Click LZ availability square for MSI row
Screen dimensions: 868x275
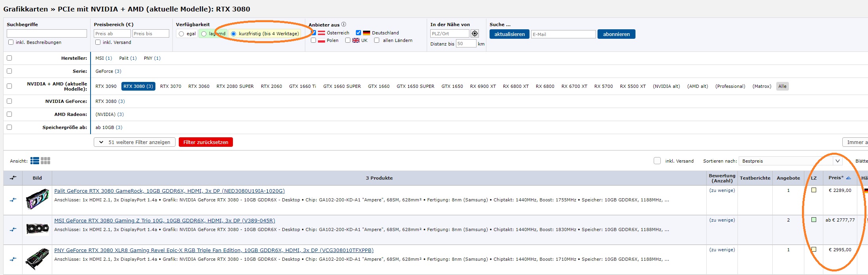(814, 220)
